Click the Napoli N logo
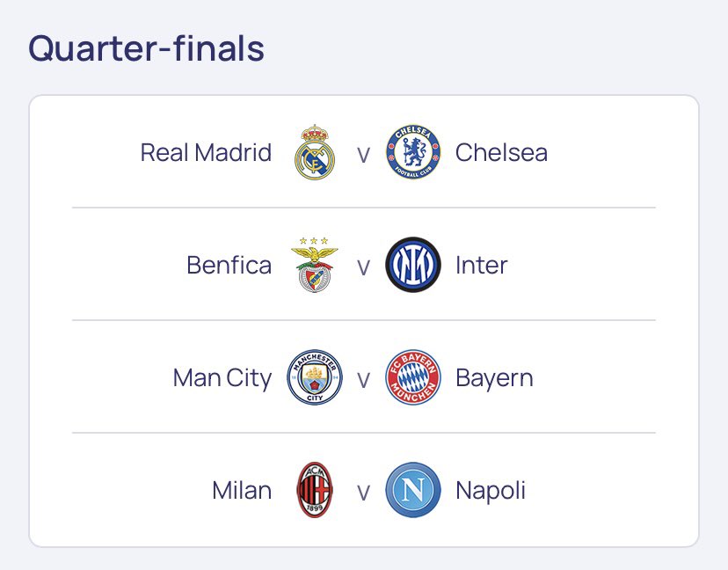The image size is (728, 570). (x=413, y=490)
